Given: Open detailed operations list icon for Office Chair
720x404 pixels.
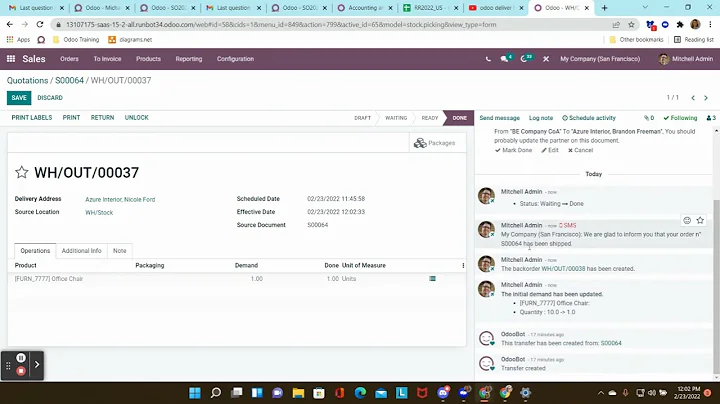Looking at the screenshot, I should point(432,279).
